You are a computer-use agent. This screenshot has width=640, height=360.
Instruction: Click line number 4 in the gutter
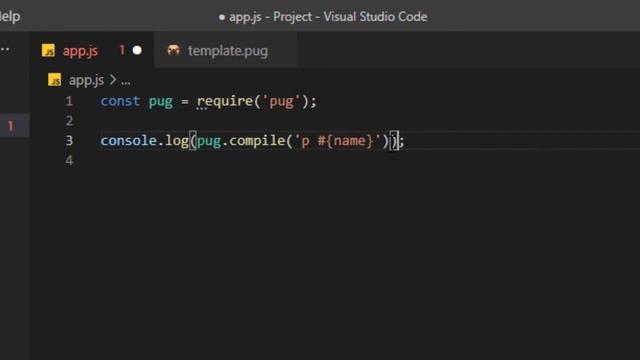point(69,160)
